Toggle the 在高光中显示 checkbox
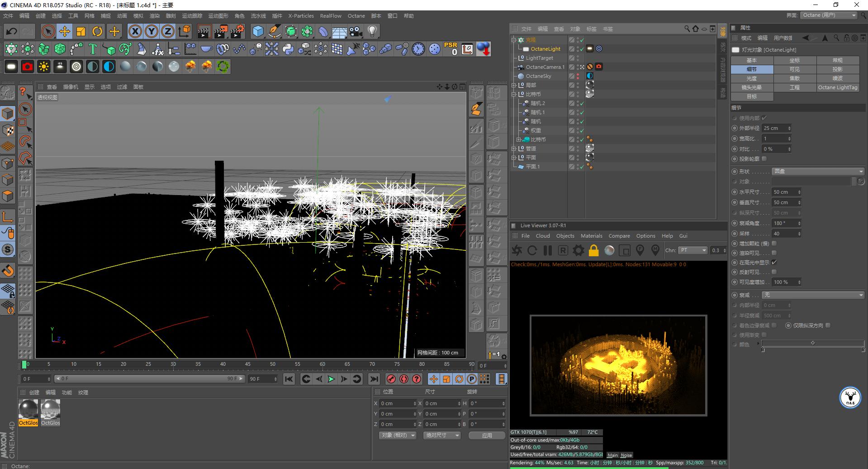868x469 pixels. 774,263
